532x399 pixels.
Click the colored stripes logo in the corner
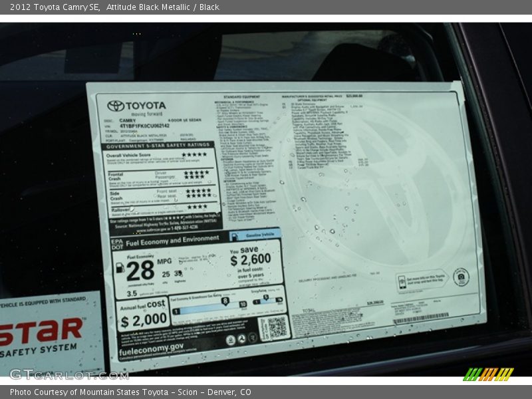click(488, 374)
